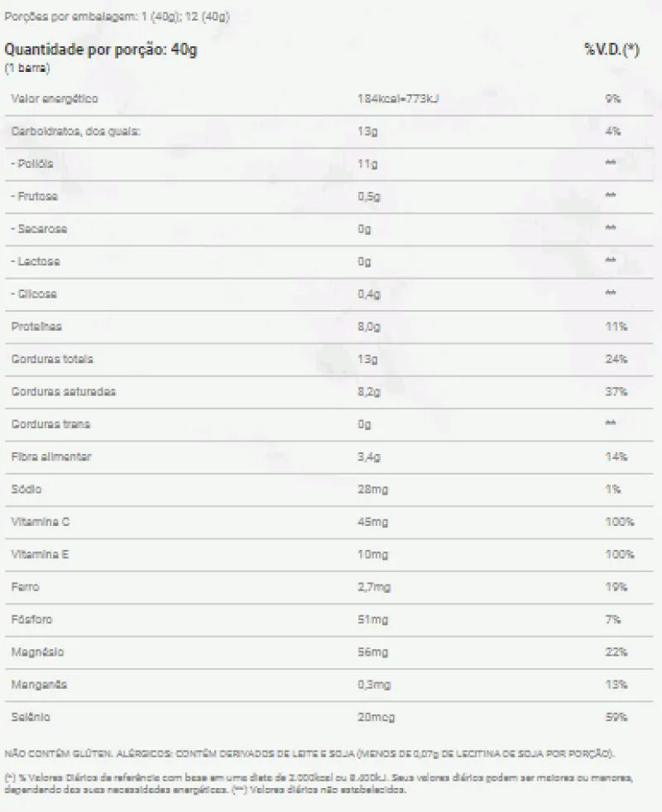Screen dimensions: 662x812
Task: Select the Gorduras totais 24% value
Action: coord(616,359)
